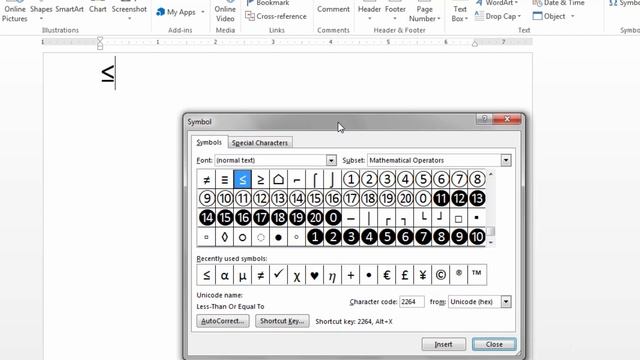Select the identical-to (≡) symbol in the grid
640x360 pixels.
click(224, 179)
